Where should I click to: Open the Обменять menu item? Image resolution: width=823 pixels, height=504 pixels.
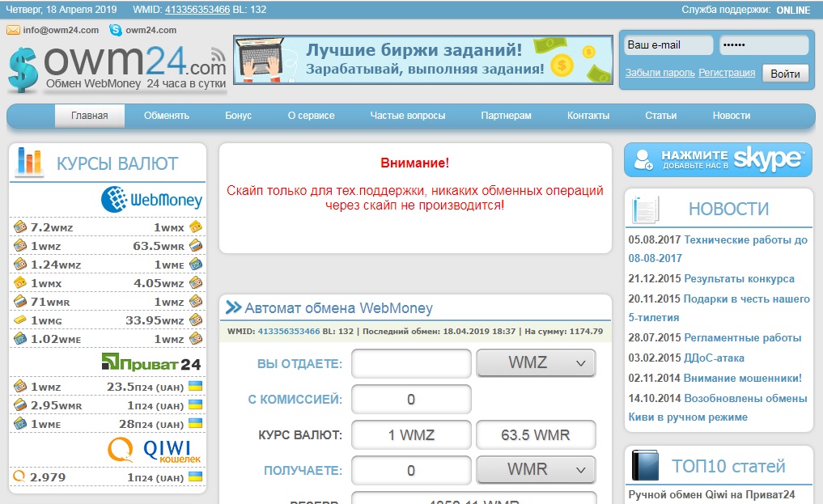click(167, 116)
